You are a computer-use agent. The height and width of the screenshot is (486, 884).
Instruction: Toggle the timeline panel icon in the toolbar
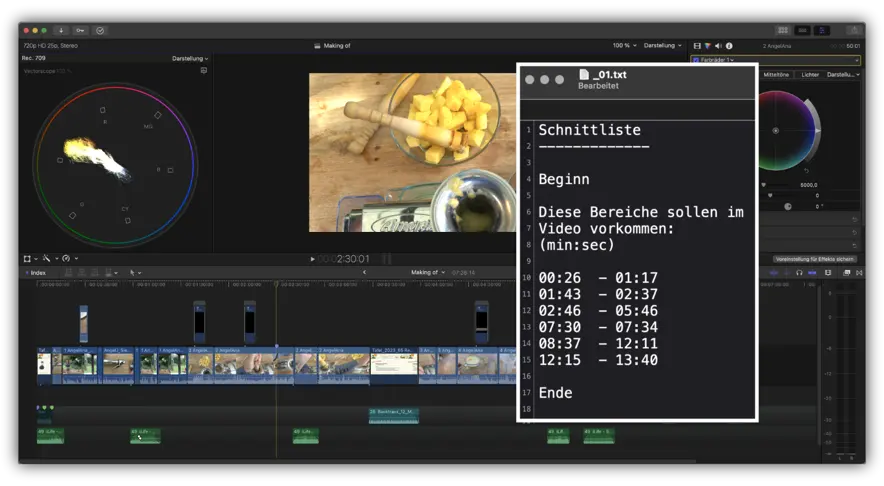coord(802,30)
